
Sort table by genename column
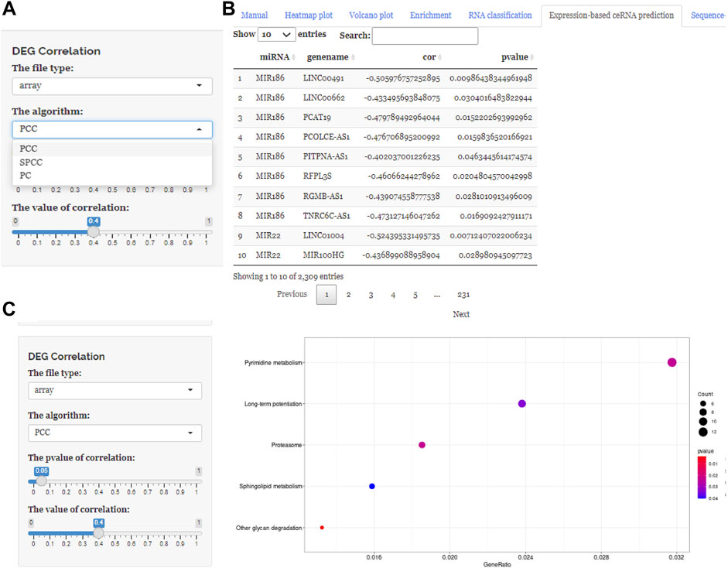[330, 57]
